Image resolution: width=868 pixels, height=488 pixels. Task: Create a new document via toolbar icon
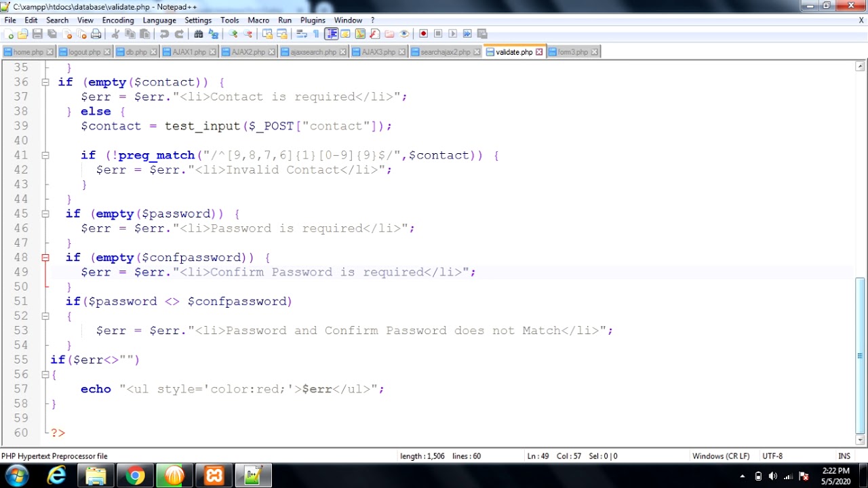pos(8,34)
